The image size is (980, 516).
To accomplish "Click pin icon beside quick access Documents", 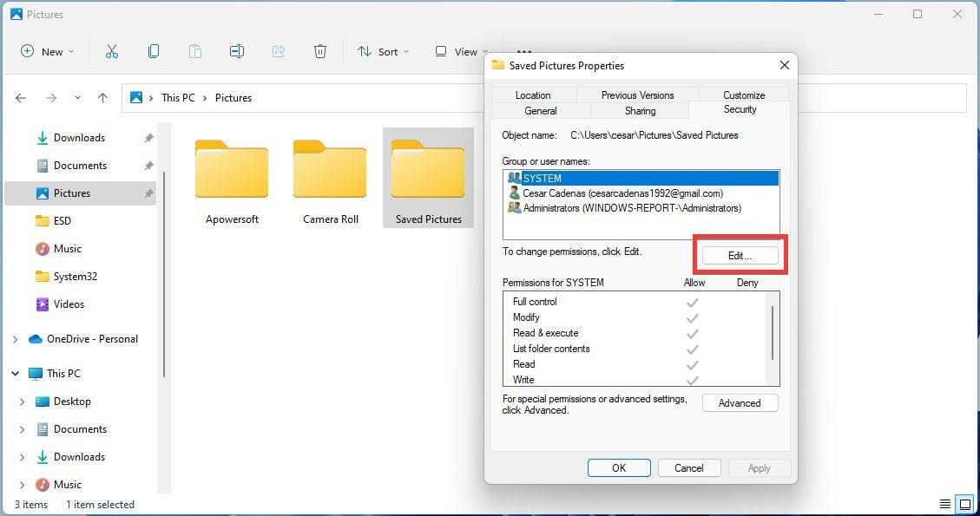I will point(148,166).
